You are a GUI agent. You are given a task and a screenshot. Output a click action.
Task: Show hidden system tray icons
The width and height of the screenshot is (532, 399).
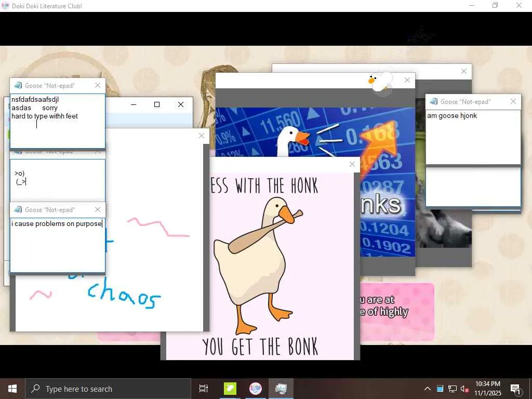[x=428, y=389]
